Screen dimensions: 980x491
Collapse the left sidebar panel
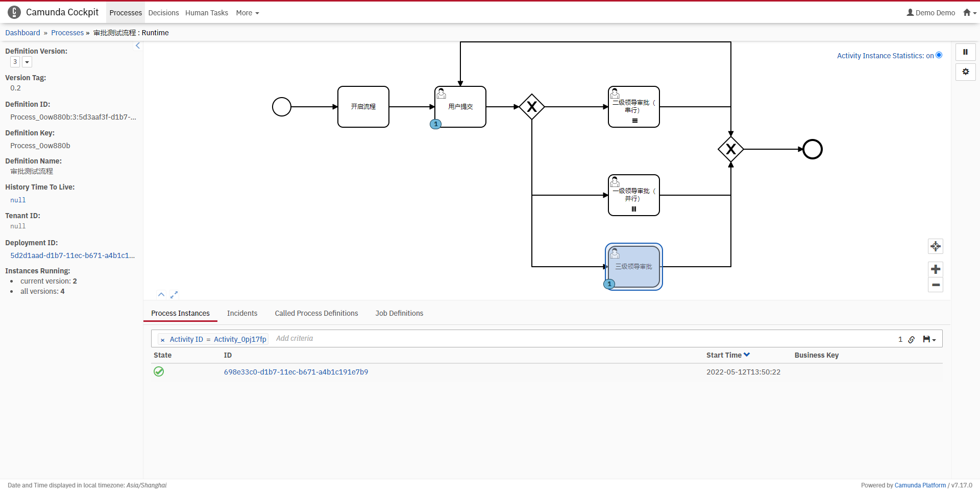point(137,46)
